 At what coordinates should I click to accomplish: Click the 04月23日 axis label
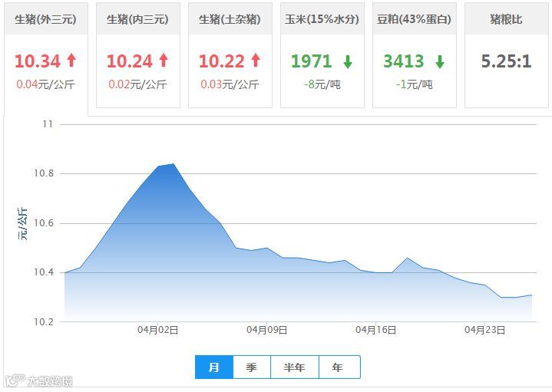(x=485, y=330)
